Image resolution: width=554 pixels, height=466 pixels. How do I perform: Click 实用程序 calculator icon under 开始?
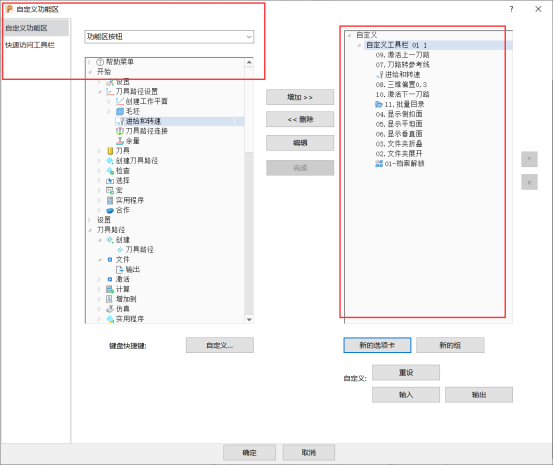110,200
